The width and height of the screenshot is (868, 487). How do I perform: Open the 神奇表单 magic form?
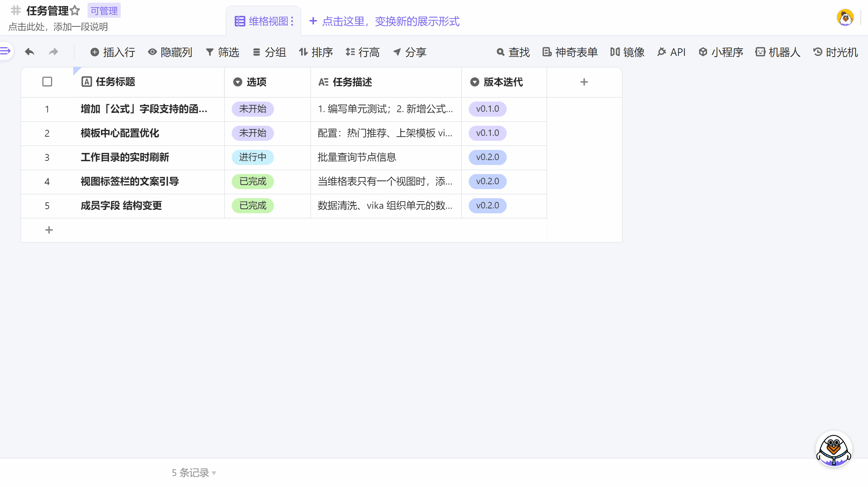pyautogui.click(x=569, y=52)
